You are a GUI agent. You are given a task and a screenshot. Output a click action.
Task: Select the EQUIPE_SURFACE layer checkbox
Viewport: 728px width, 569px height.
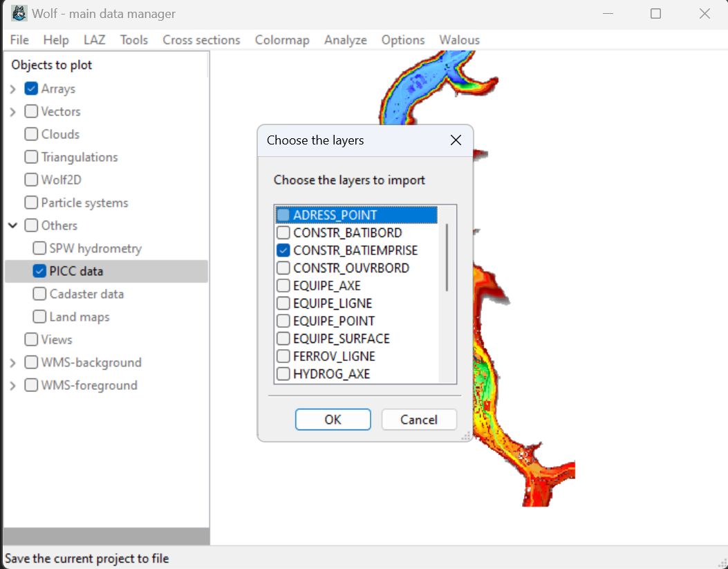point(283,339)
